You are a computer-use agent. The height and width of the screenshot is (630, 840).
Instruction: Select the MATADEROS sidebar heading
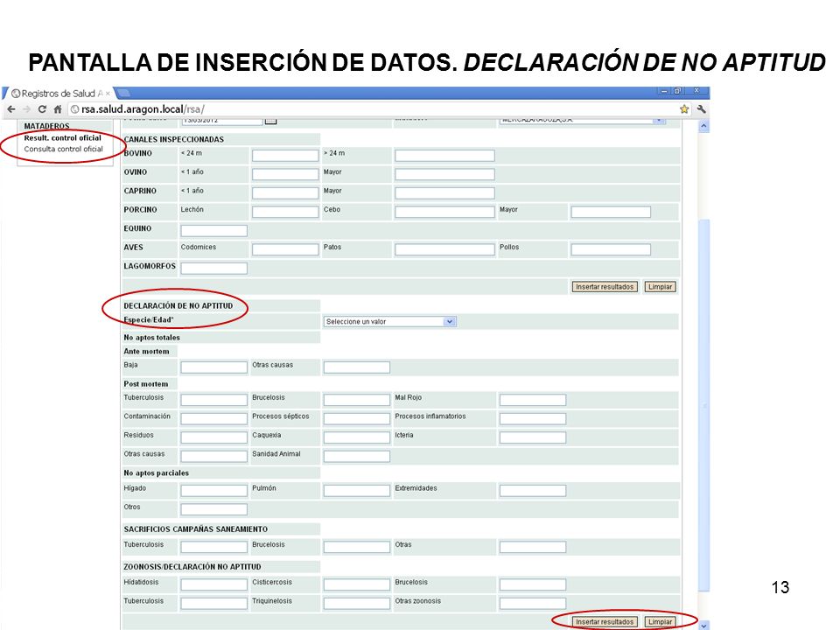46,126
